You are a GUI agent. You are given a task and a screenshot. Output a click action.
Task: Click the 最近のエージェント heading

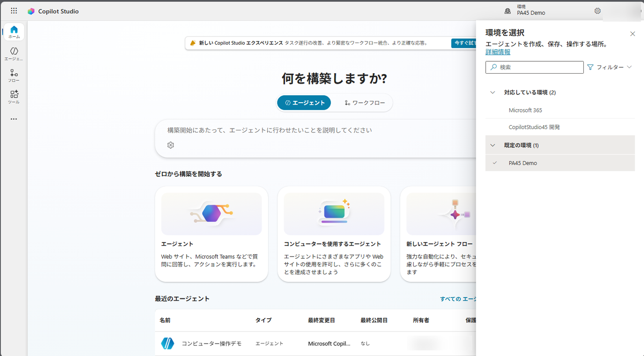182,299
